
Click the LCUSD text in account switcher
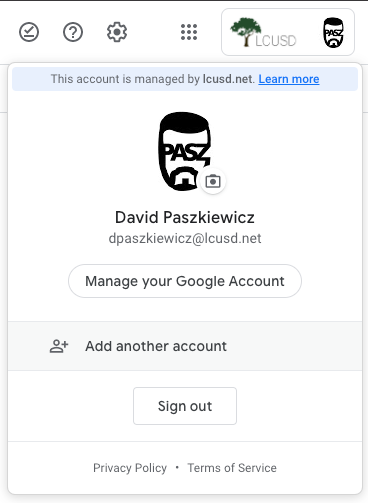click(276, 41)
